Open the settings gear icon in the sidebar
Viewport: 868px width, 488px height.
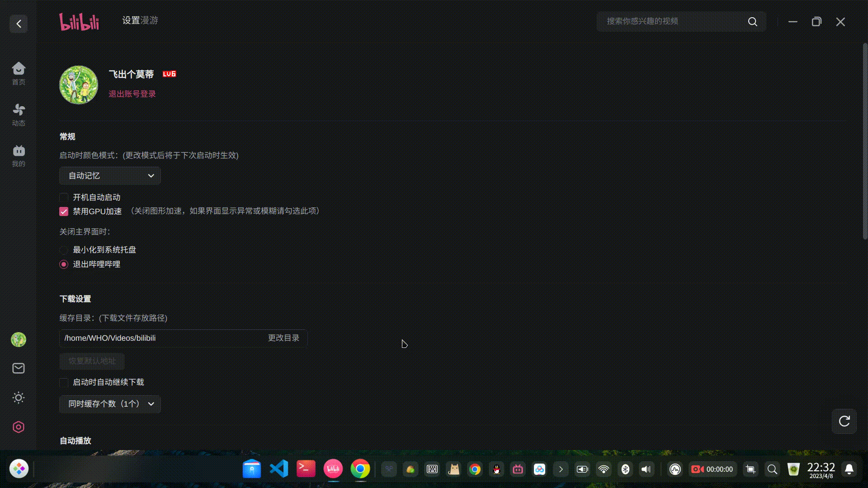(x=18, y=427)
